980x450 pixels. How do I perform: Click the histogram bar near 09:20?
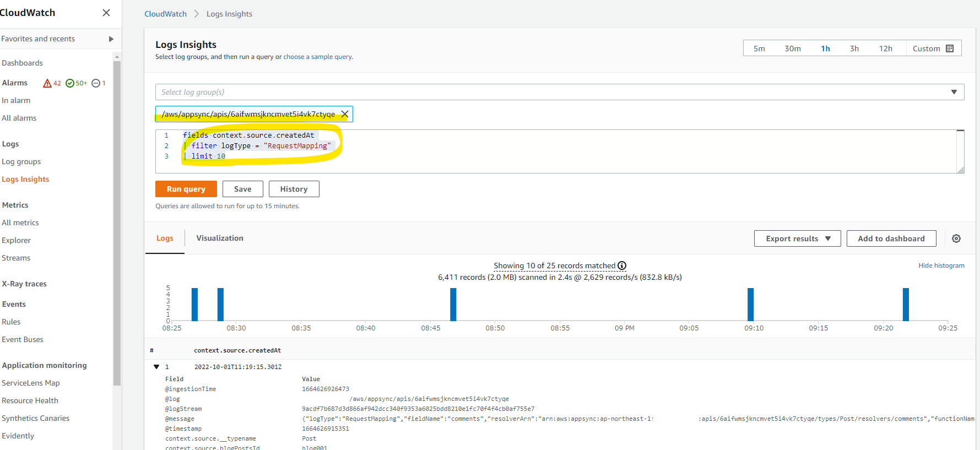pos(906,304)
